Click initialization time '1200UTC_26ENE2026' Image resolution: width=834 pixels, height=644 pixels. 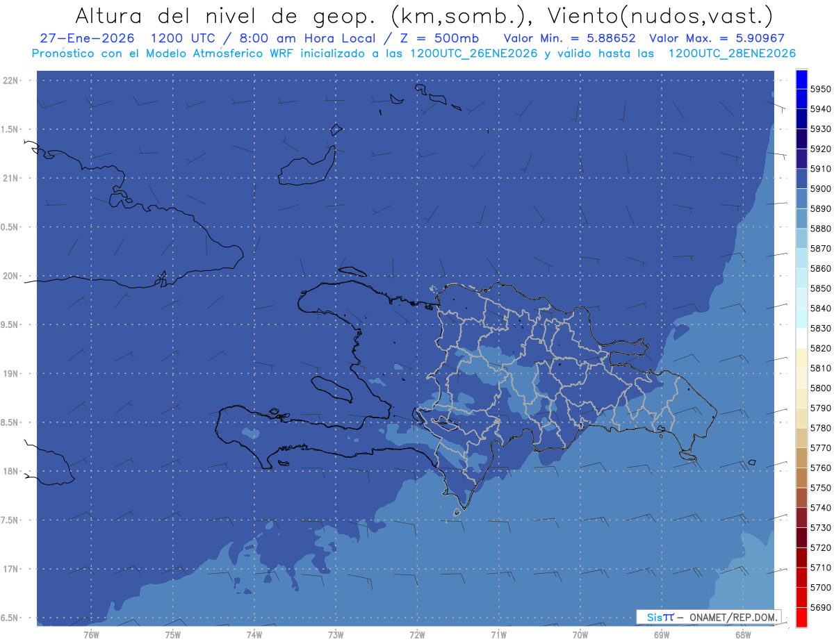(x=474, y=53)
